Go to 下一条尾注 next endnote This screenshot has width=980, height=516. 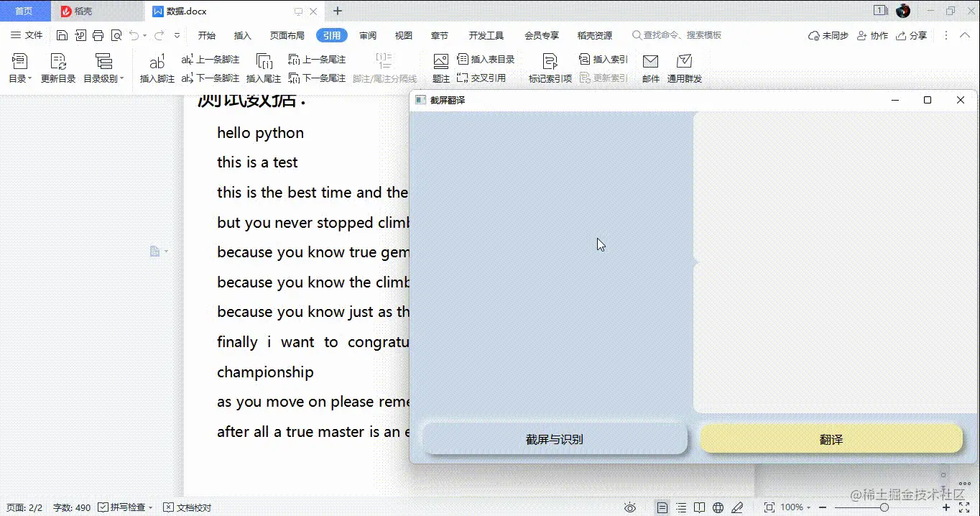tap(317, 78)
